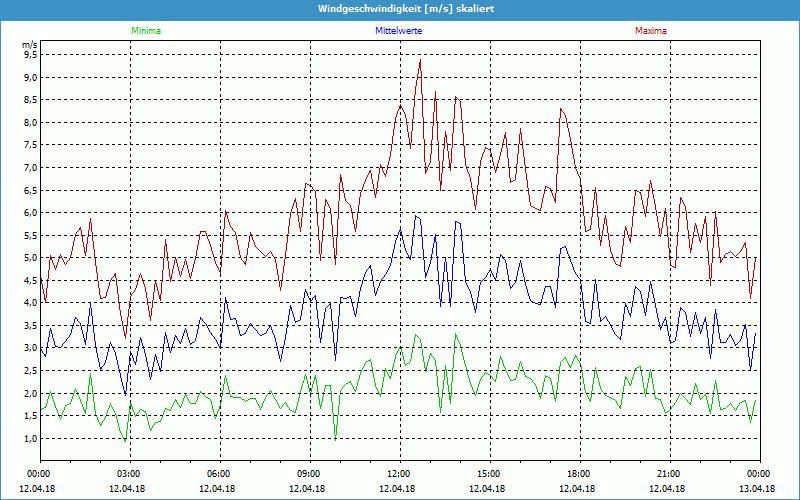Click the 9,0 y-axis value
The image size is (800, 500).
(31, 78)
